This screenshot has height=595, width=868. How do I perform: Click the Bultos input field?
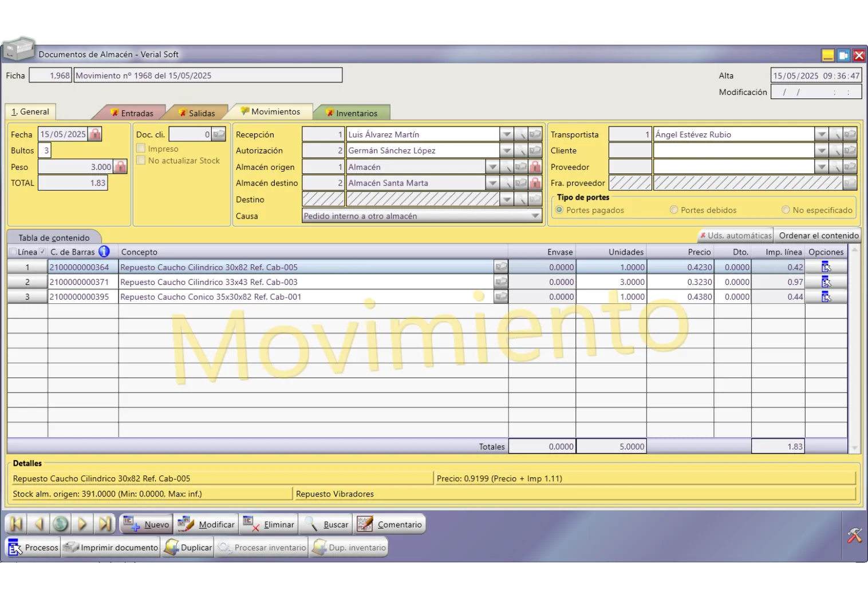pyautogui.click(x=46, y=150)
